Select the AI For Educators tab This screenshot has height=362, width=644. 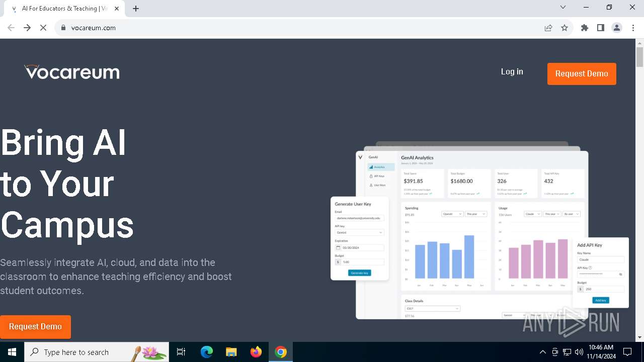pyautogui.click(x=65, y=9)
